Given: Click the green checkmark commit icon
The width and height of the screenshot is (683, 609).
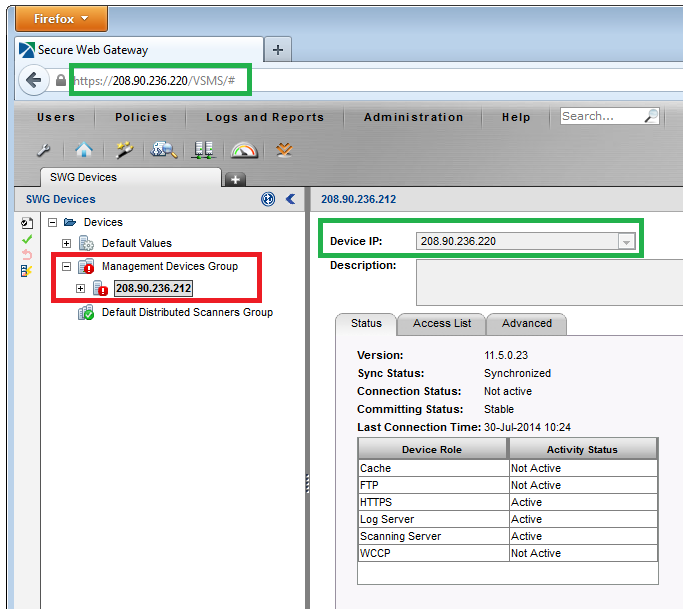Looking at the screenshot, I should point(27,239).
